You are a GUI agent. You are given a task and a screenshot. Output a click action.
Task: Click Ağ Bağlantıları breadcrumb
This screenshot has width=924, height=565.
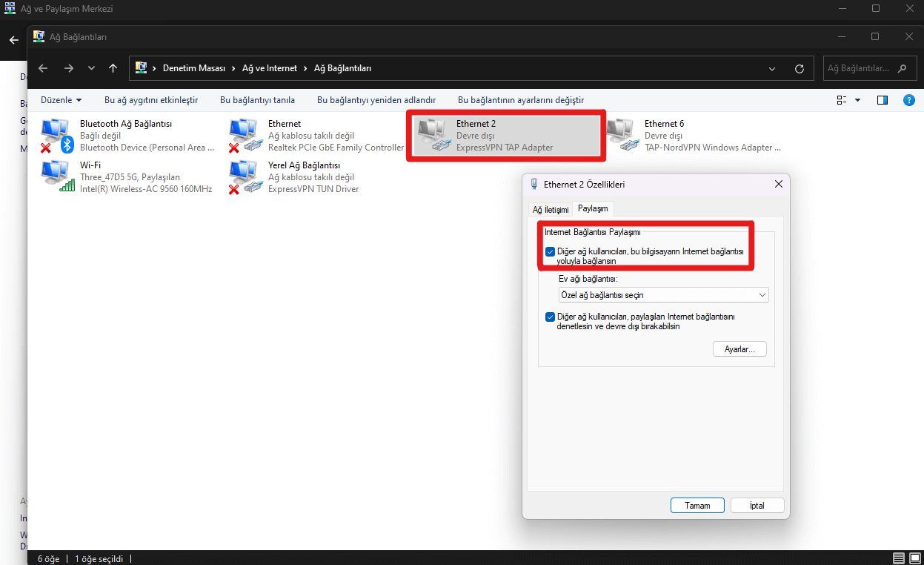pos(342,68)
